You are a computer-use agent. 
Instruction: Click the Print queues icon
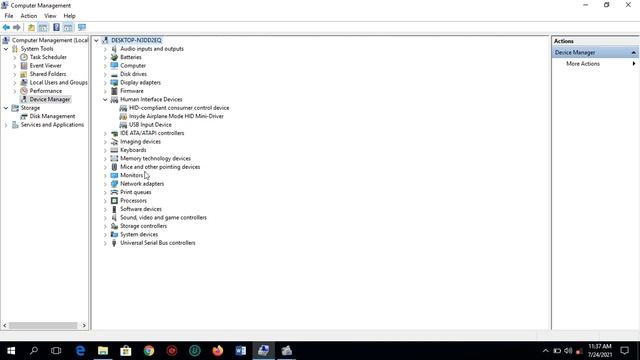click(x=114, y=192)
